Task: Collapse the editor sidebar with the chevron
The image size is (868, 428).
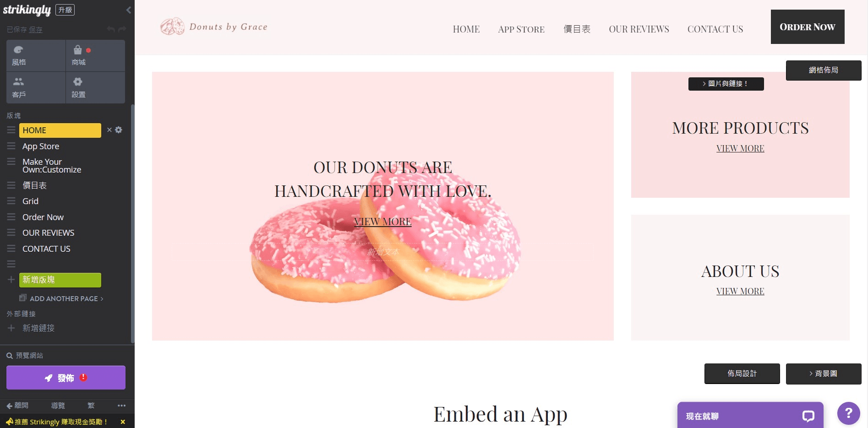Action: coord(129,10)
